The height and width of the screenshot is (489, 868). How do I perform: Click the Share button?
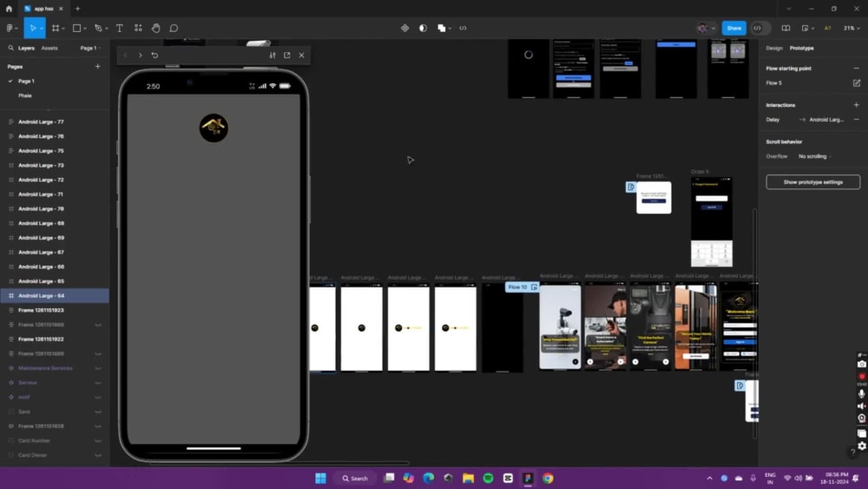(734, 29)
